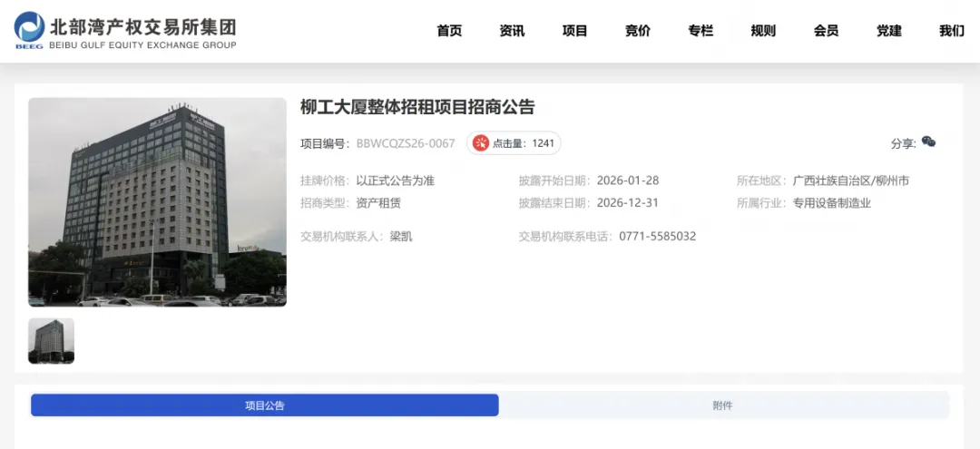Viewport: 980px width, 449px height.
Task: Click region 广西壮族自治区/柳州市
Action: click(850, 181)
